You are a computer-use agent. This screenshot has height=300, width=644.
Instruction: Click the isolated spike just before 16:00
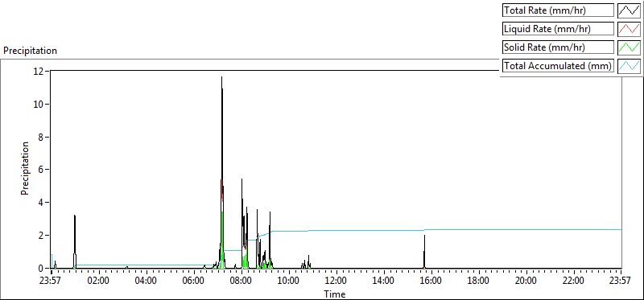pyautogui.click(x=424, y=252)
